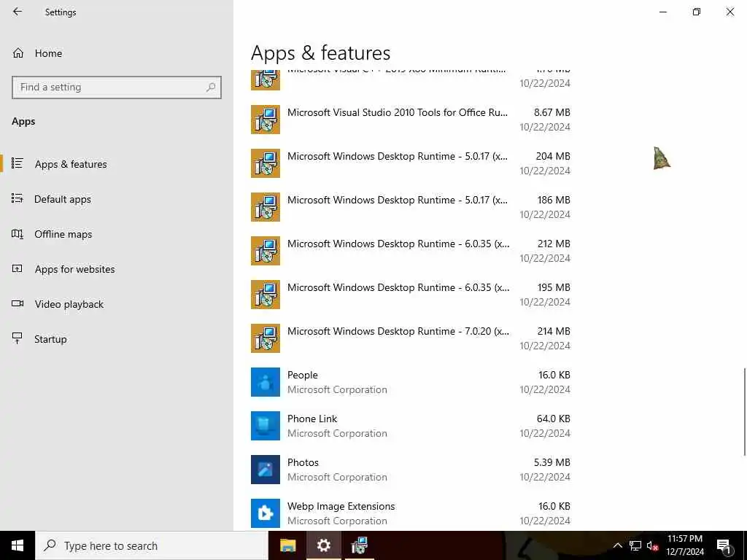Open the notification Action Center
747x560 pixels.
[x=724, y=545]
